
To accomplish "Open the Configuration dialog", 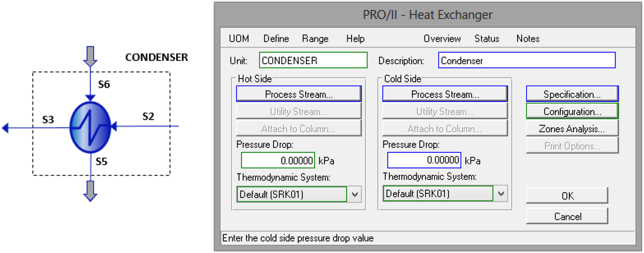I will point(572,111).
